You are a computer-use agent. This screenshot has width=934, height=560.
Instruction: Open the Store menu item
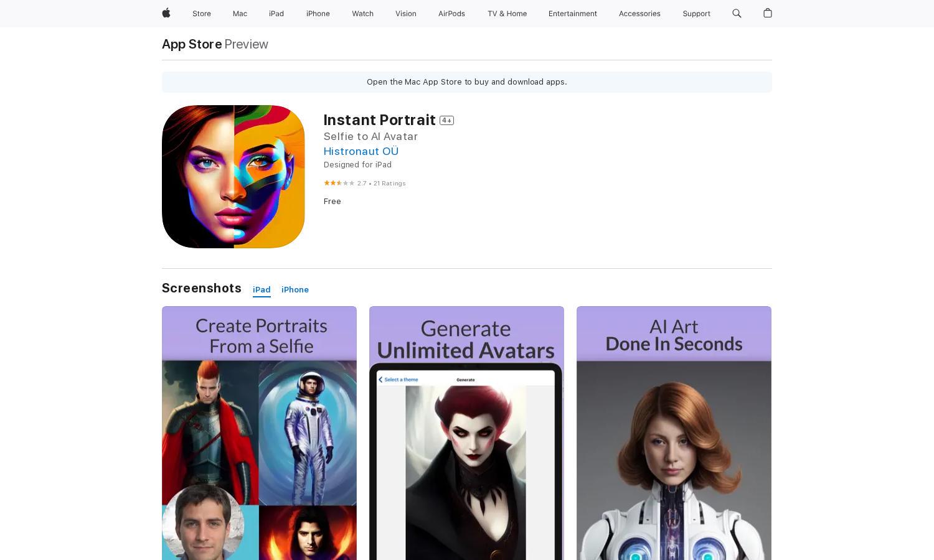pyautogui.click(x=201, y=14)
